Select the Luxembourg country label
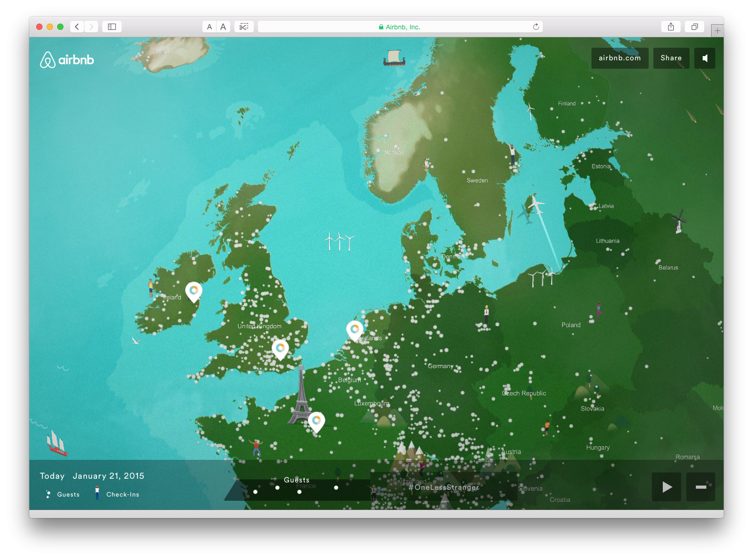This screenshot has height=560, width=753. (372, 404)
